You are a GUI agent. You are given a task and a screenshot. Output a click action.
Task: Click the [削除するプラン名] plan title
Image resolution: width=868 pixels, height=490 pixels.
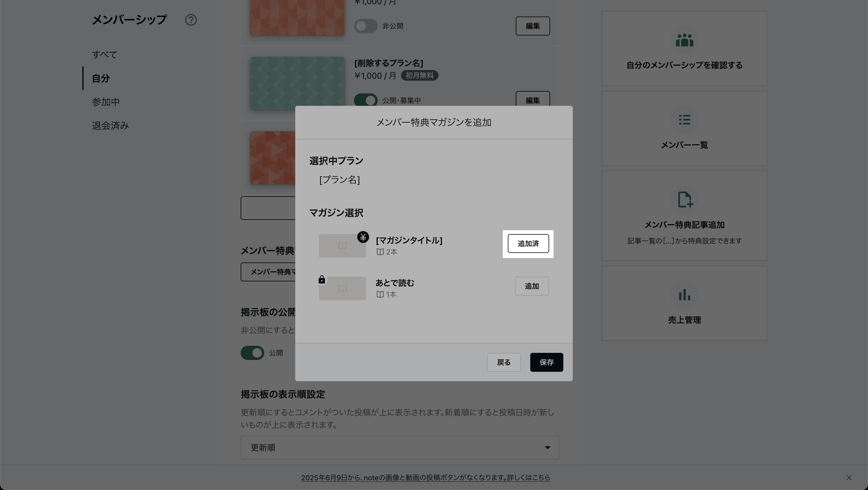pos(389,63)
